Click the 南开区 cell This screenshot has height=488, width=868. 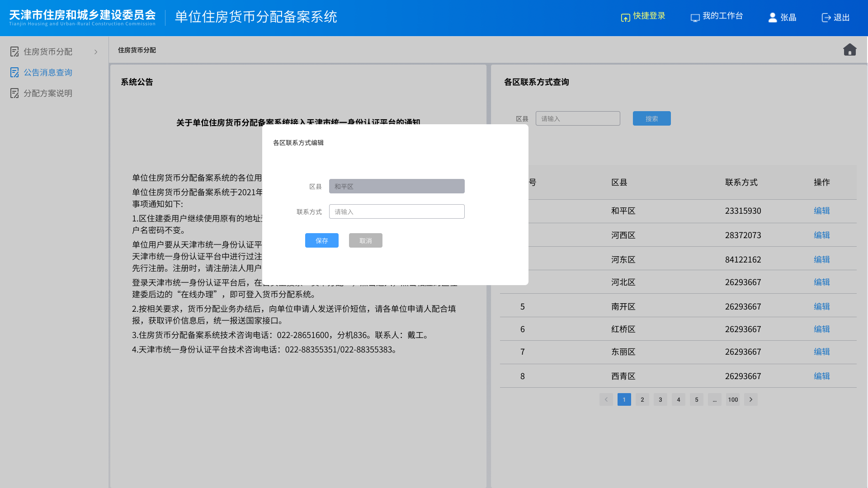tap(623, 307)
